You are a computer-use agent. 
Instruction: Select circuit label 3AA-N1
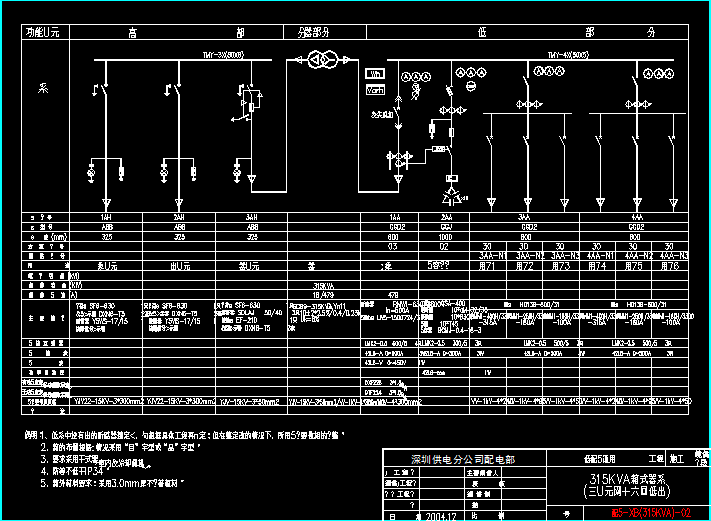click(492, 256)
